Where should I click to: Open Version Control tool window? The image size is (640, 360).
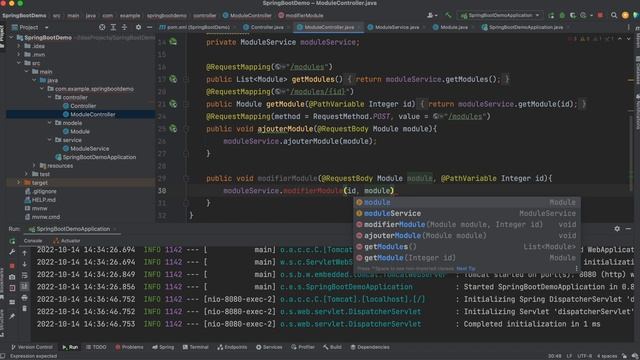[32, 347]
